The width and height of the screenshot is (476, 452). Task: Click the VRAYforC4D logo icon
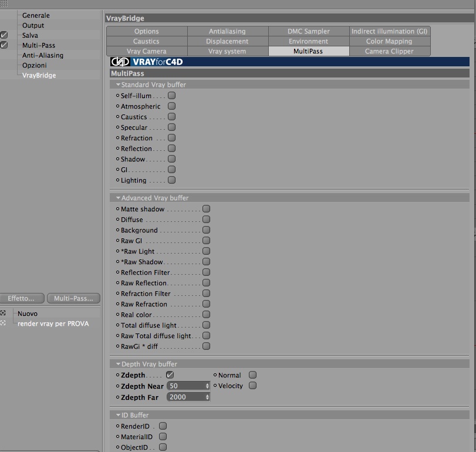point(120,62)
